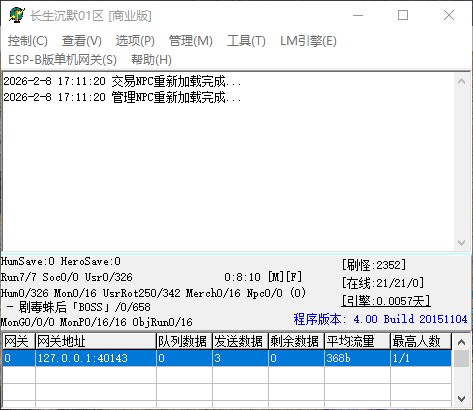Click the gateway table scrollbar thumb
The height and width of the screenshot is (410, 473).
point(461,358)
